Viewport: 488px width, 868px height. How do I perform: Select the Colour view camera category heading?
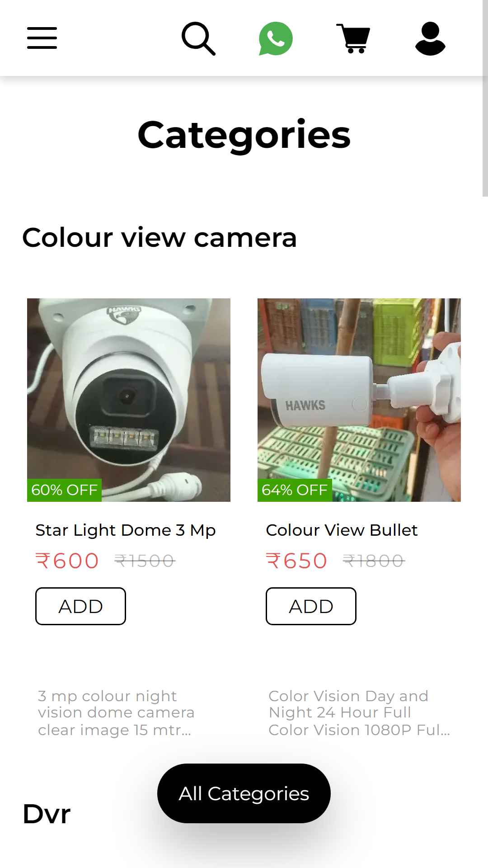tap(160, 237)
